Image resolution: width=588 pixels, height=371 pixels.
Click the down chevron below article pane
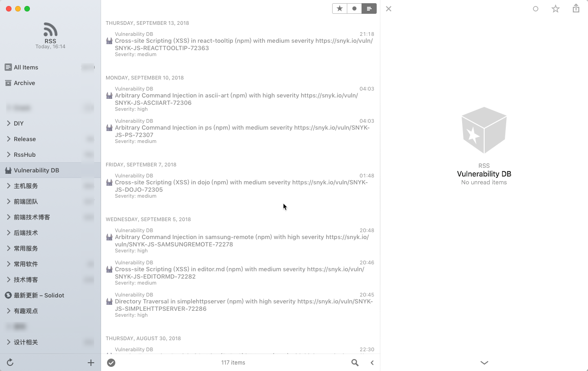coord(484,363)
